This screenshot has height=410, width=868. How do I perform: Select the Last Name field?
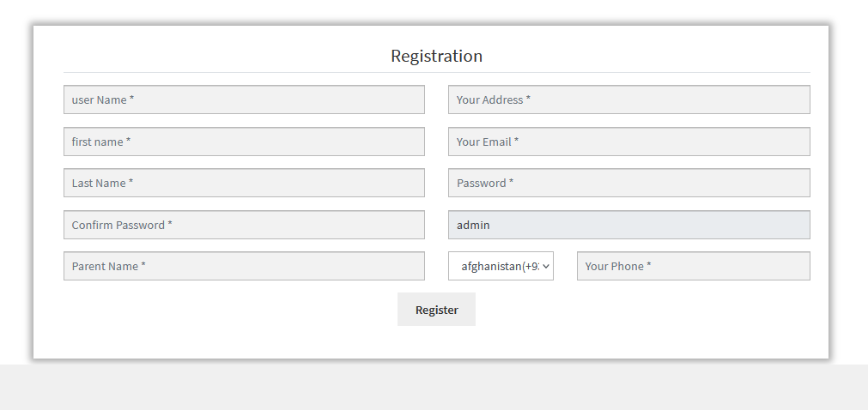pos(244,183)
